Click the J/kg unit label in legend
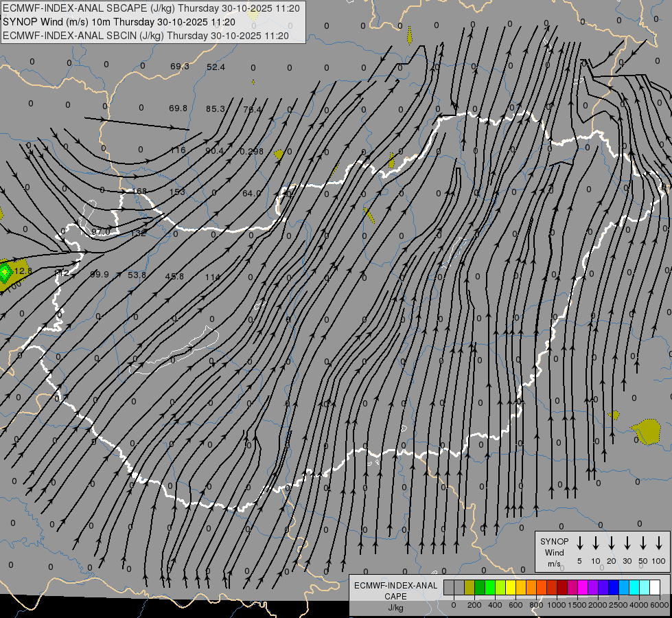Image resolution: width=672 pixels, height=618 pixels. coord(395,608)
